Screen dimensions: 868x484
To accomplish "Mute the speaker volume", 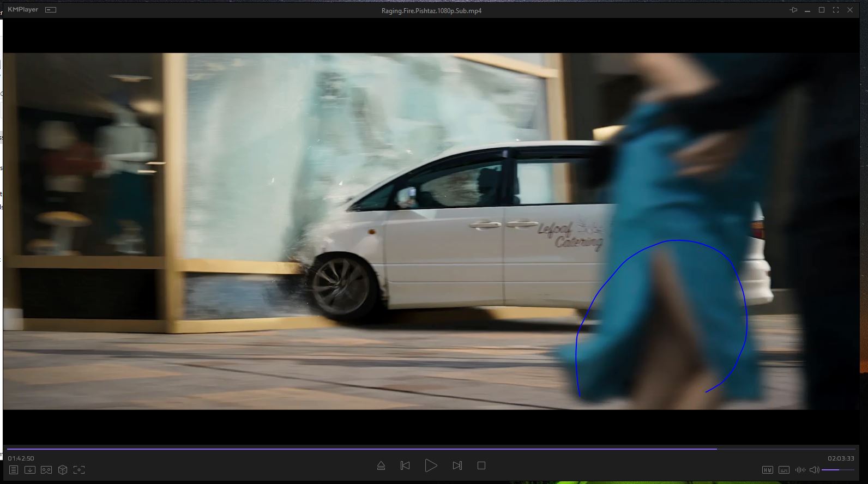I will click(x=814, y=470).
